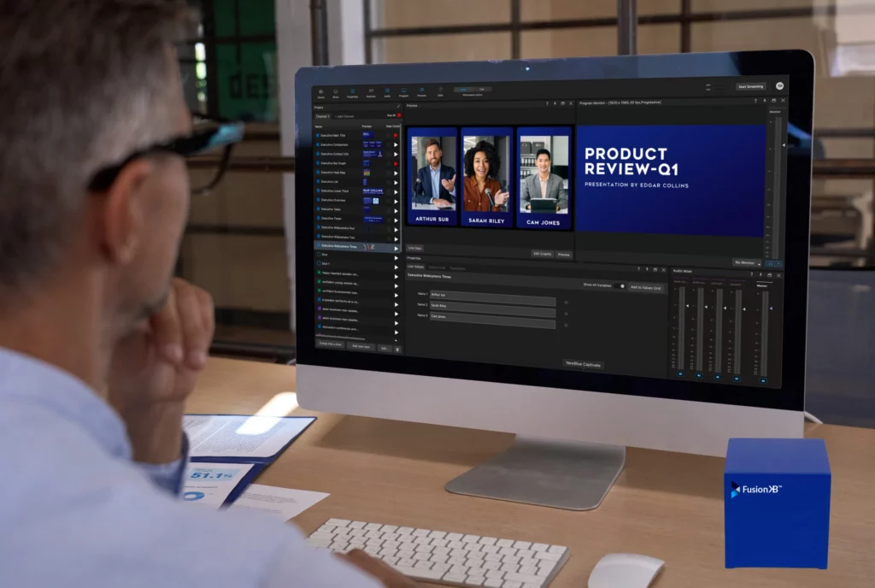Click the Edit Graphic button
Image resolution: width=875 pixels, height=588 pixels.
pyautogui.click(x=542, y=254)
